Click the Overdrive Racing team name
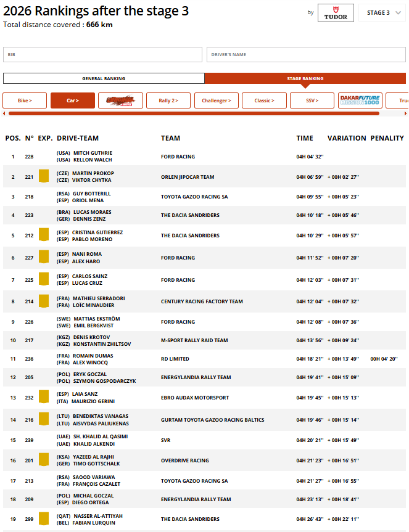409x532 pixels. [185, 460]
